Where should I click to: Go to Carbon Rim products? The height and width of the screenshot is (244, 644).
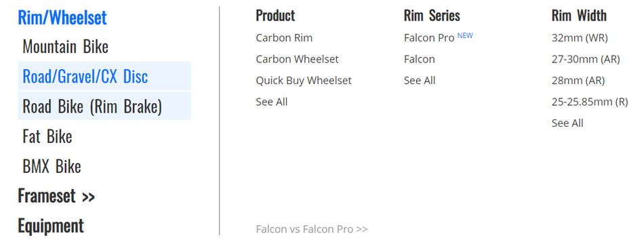coord(284,38)
